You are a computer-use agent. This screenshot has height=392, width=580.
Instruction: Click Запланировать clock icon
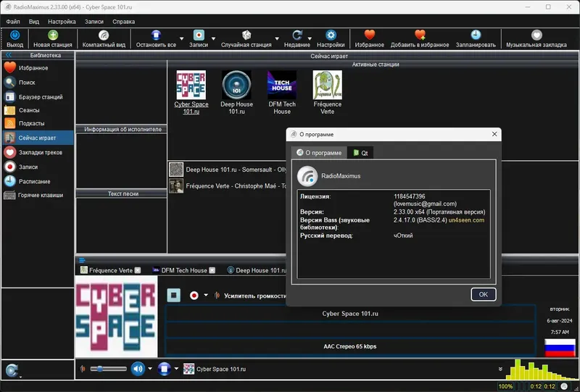[x=476, y=35]
